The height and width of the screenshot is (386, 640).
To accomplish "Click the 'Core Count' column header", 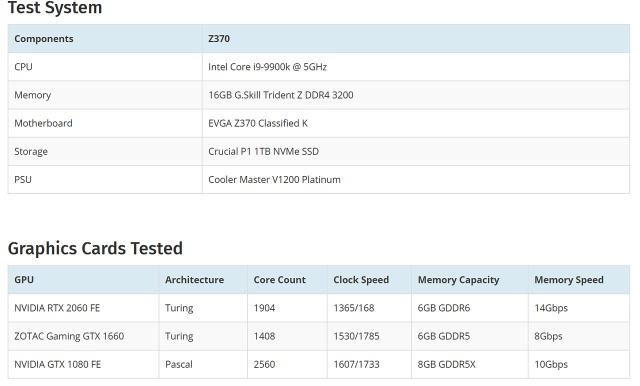I will 280,280.
